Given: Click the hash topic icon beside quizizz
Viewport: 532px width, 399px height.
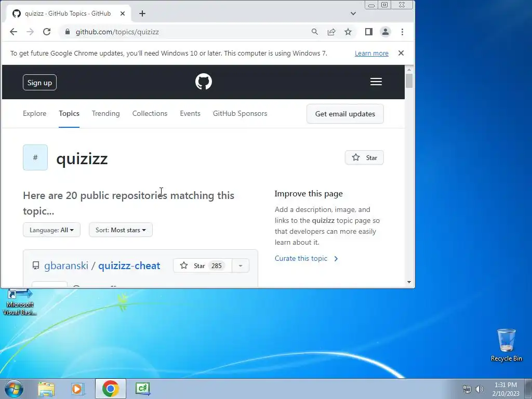Looking at the screenshot, I should pos(35,157).
